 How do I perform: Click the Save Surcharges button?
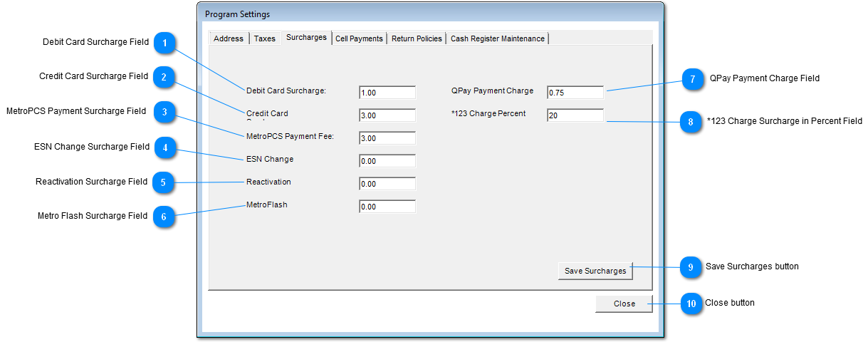click(x=595, y=271)
